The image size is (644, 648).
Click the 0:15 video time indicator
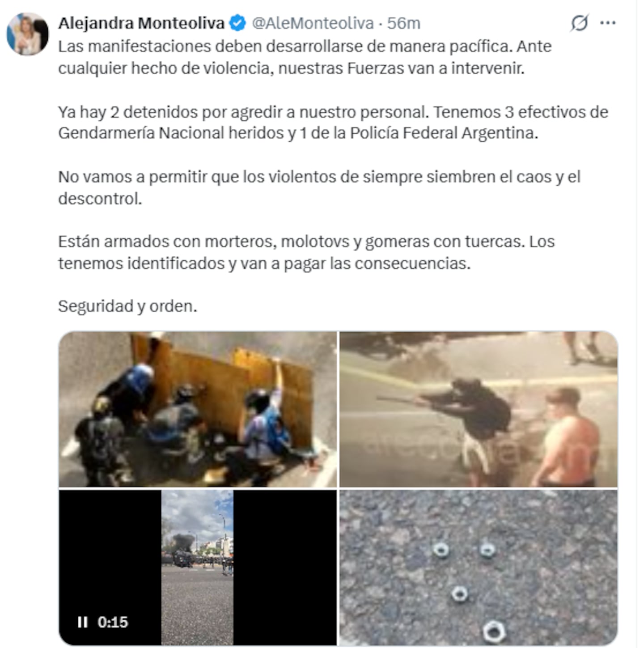pyautogui.click(x=113, y=622)
